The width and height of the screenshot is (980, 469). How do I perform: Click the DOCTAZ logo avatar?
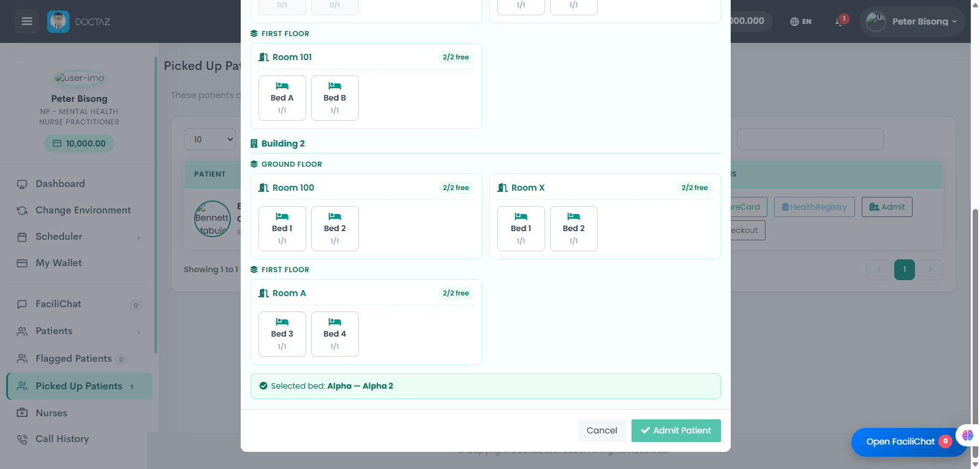pyautogui.click(x=58, y=21)
